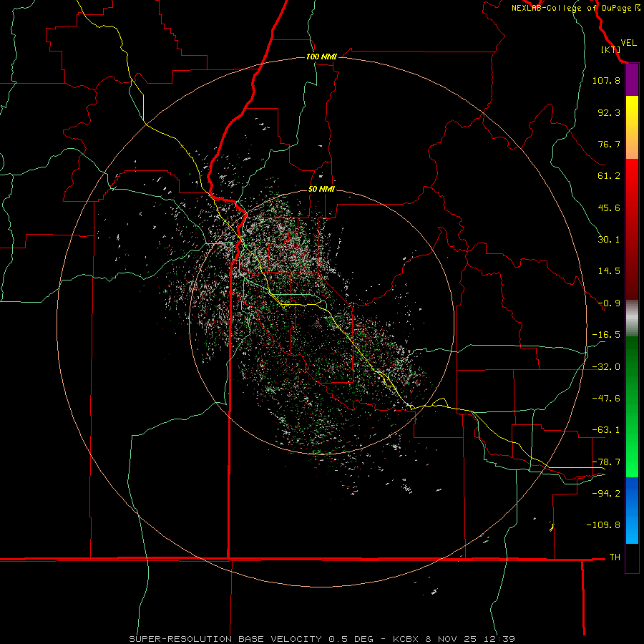
Task: Click the -78.7 velocity scale value
Action: tap(606, 462)
